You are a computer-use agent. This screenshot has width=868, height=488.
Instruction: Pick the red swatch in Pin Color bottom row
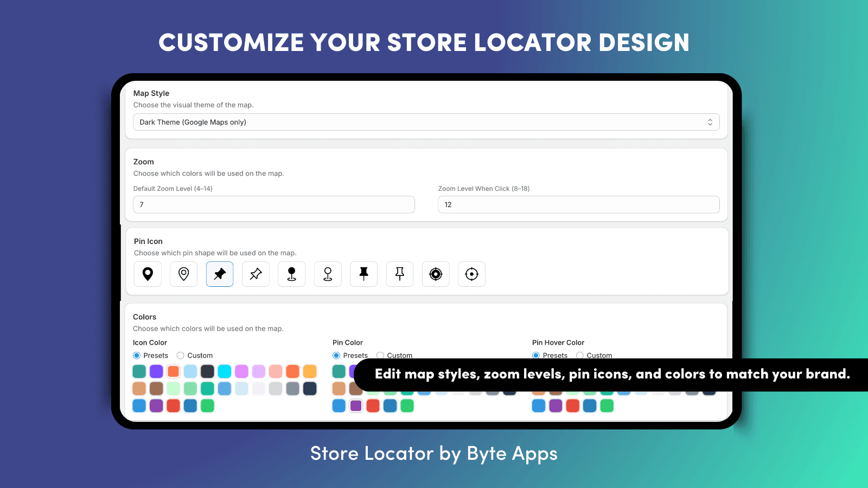tap(373, 406)
